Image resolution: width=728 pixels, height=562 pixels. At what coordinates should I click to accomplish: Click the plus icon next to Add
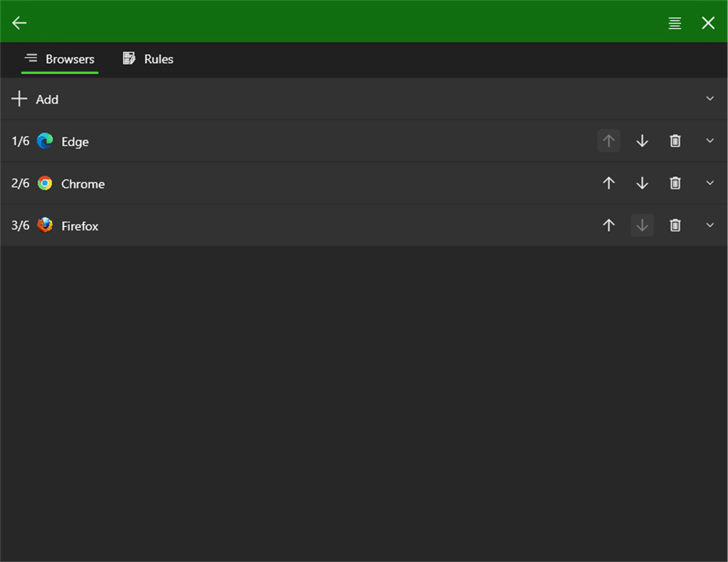point(19,99)
